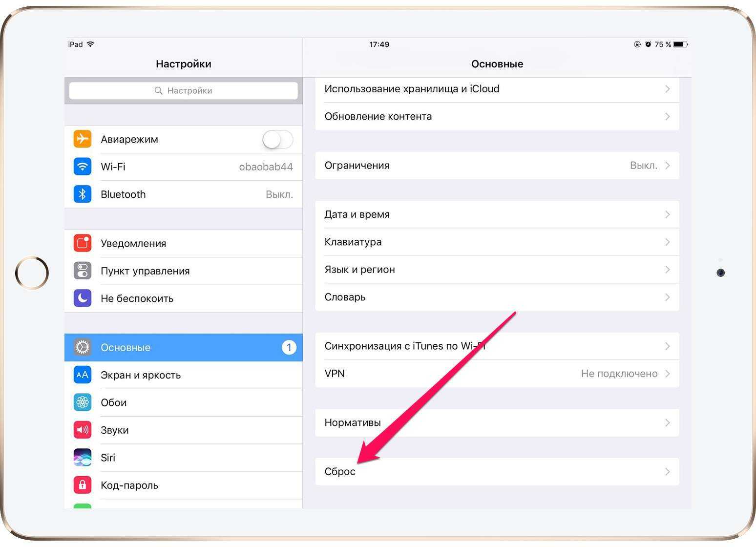Expand Клавиатура using its chevron
The image size is (756, 547).
point(667,242)
